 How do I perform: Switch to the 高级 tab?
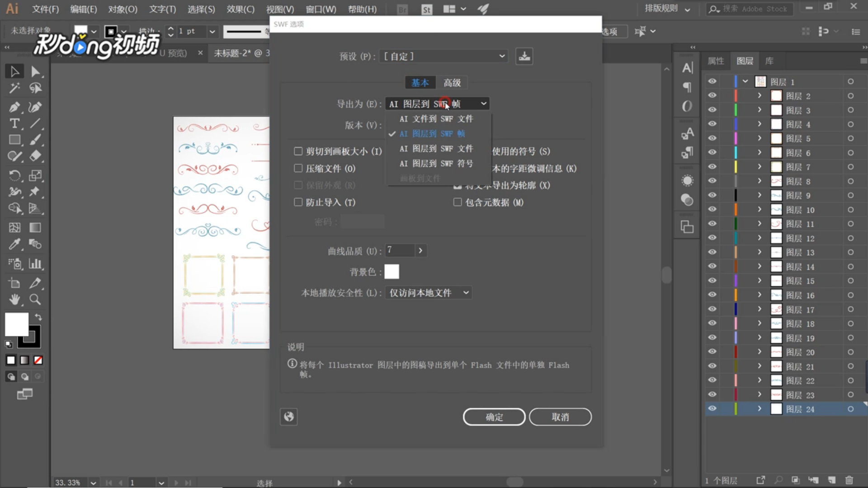(x=452, y=83)
